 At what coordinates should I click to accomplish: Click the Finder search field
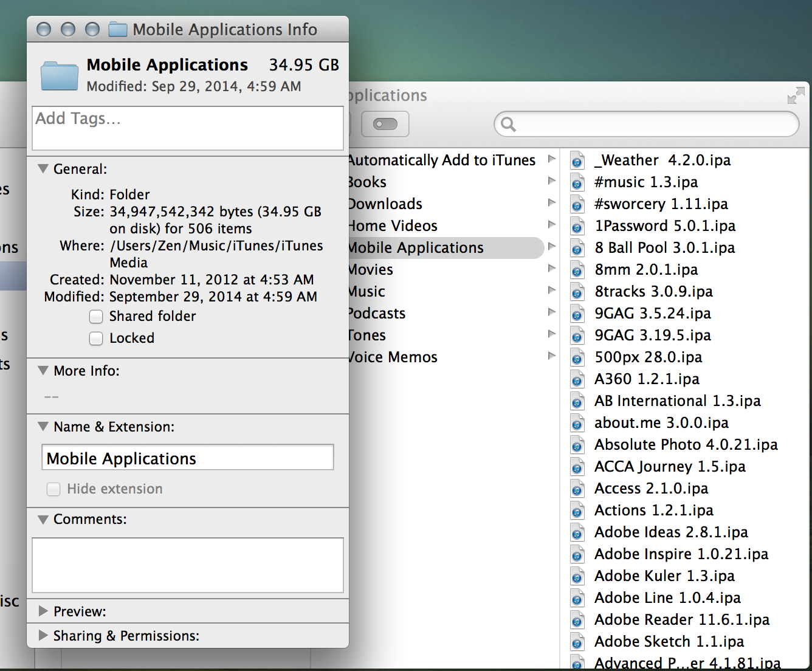coord(647,125)
